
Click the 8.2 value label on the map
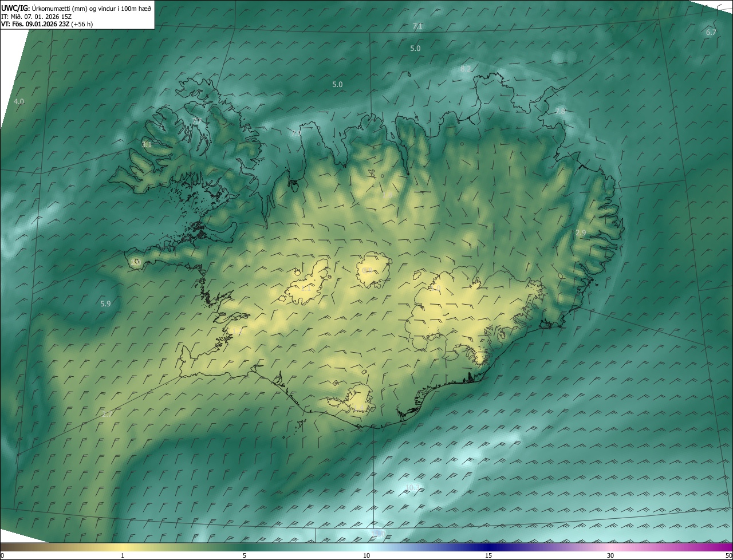tap(466, 69)
